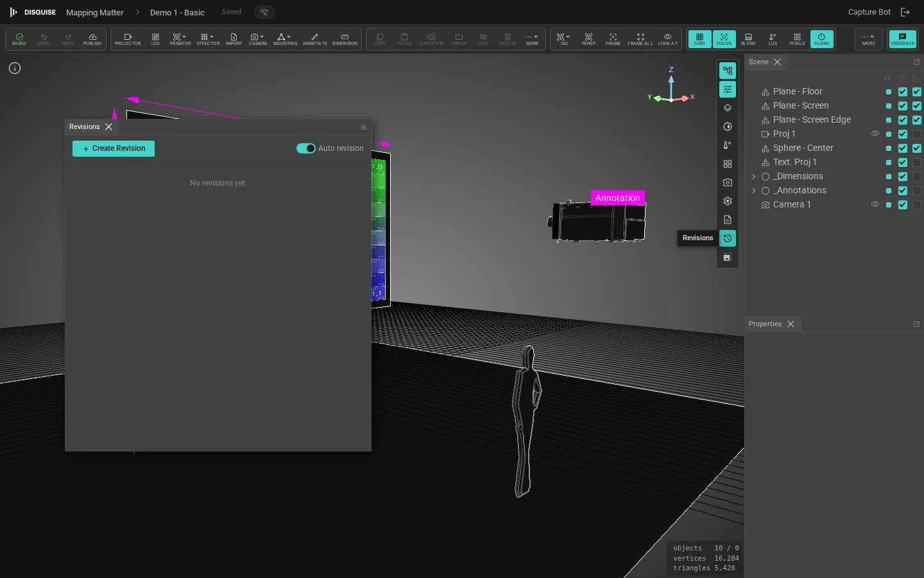Open the settings gear sidebar icon
The width and height of the screenshot is (924, 578).
pos(728,201)
